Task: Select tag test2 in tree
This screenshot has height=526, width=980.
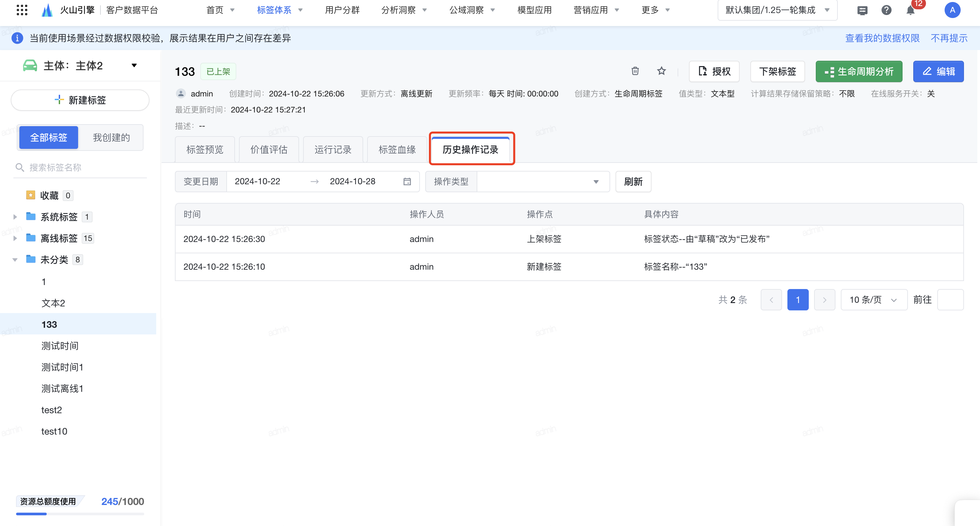Action: 52,410
